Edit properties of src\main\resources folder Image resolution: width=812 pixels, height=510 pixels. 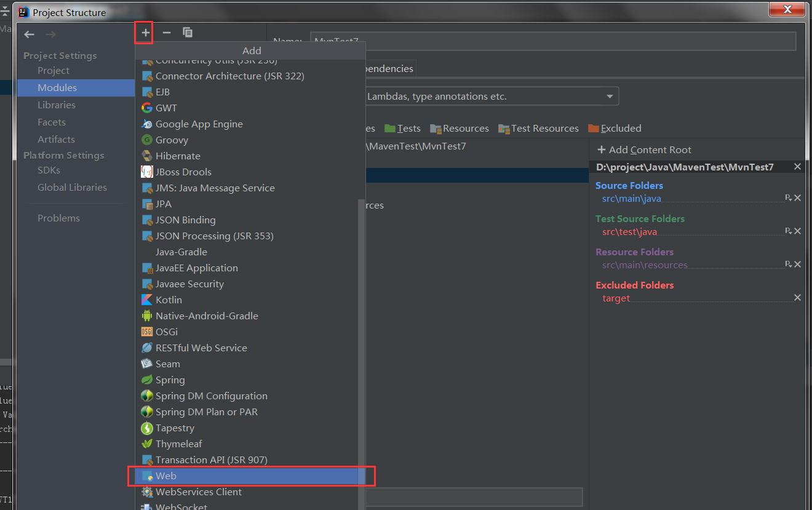(x=788, y=265)
